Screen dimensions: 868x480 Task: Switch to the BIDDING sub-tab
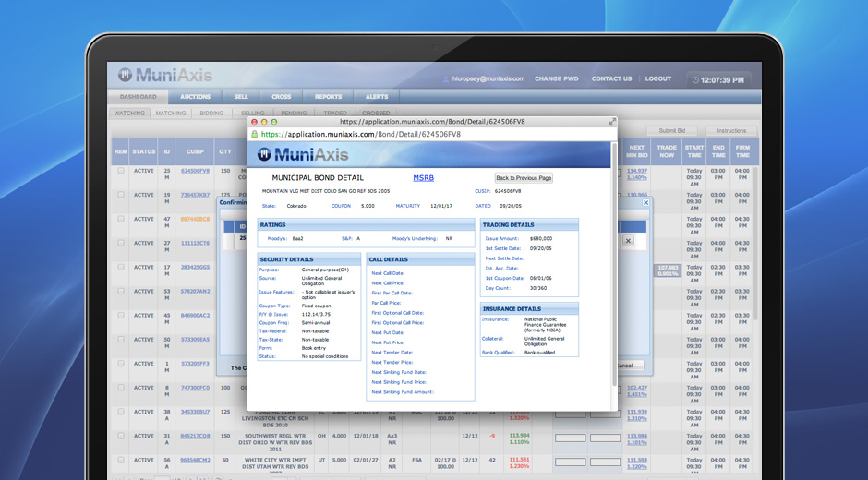click(211, 113)
